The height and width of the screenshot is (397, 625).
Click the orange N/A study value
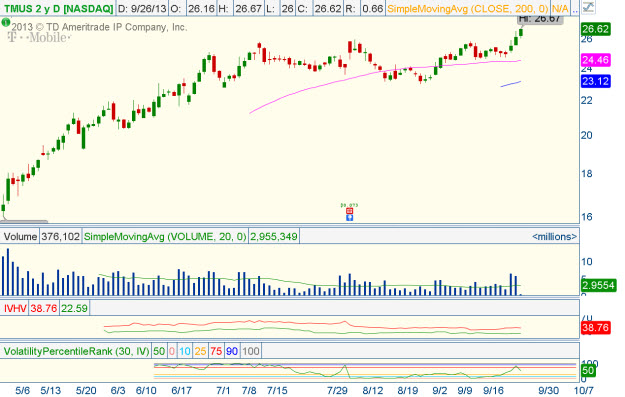click(x=560, y=9)
